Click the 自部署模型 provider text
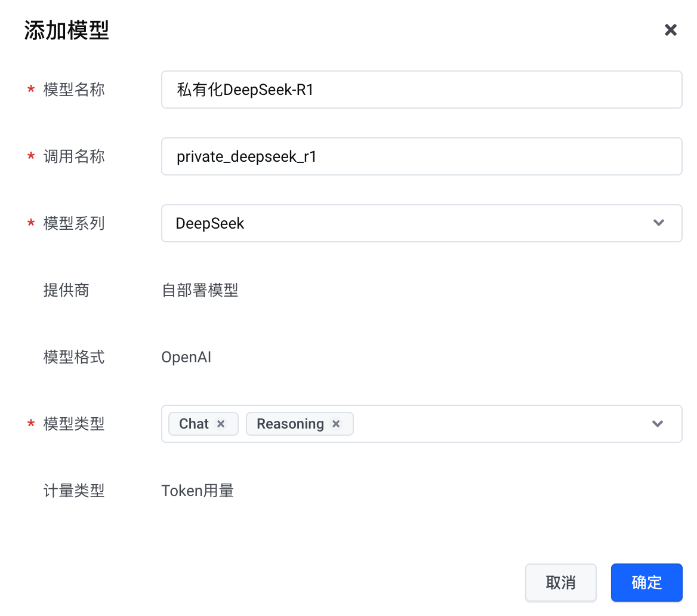Screen dimensions: 697x616 (x=200, y=290)
